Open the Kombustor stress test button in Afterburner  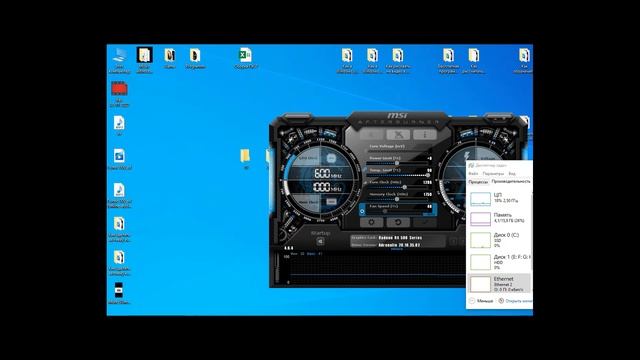(x=398, y=134)
